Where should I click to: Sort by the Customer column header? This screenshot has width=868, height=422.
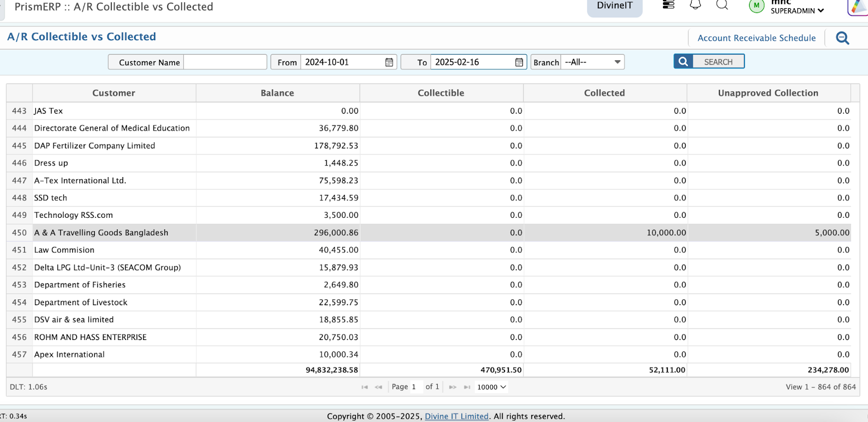[x=114, y=93]
